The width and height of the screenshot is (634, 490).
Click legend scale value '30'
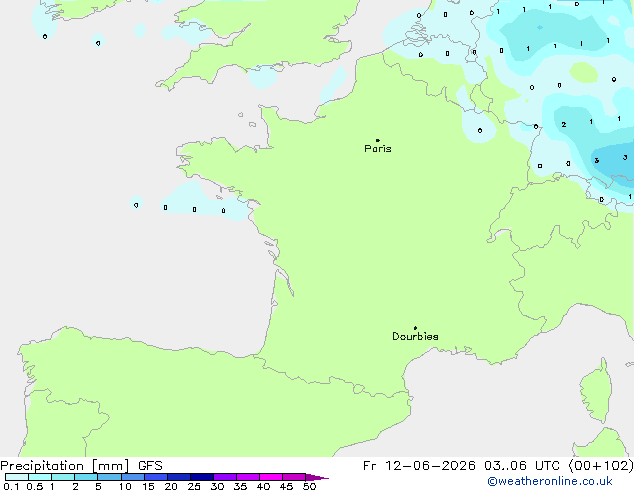(x=217, y=486)
